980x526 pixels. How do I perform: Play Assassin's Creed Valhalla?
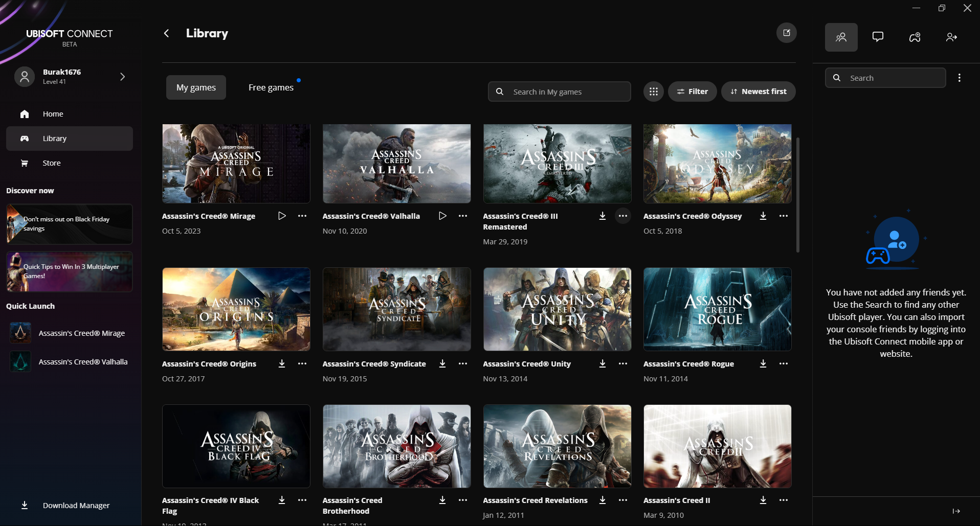point(442,216)
